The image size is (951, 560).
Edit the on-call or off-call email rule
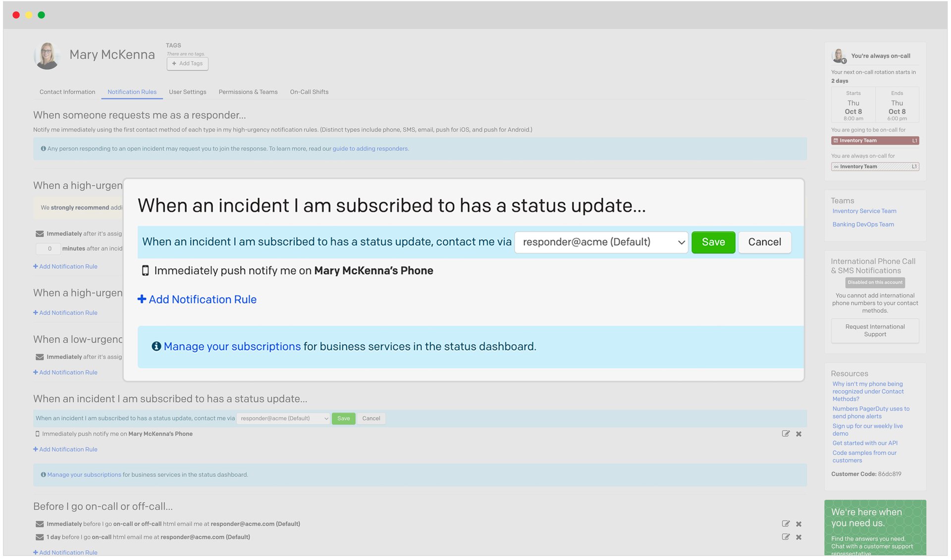786,524
